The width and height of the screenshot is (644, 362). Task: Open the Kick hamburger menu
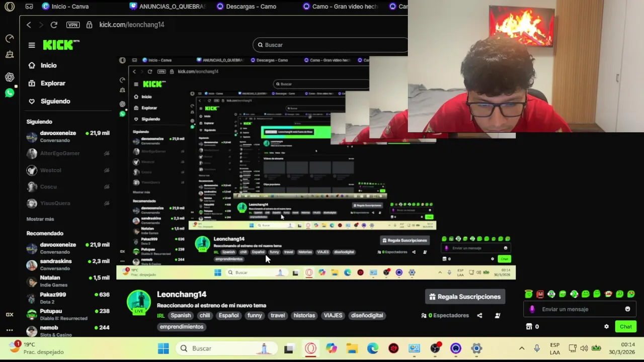tap(32, 45)
